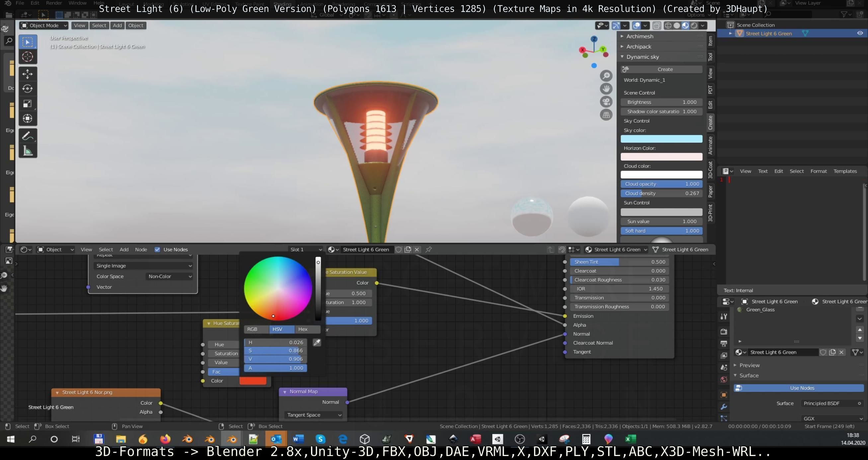
Task: Click the viewport pan hand icon
Action: point(606,89)
